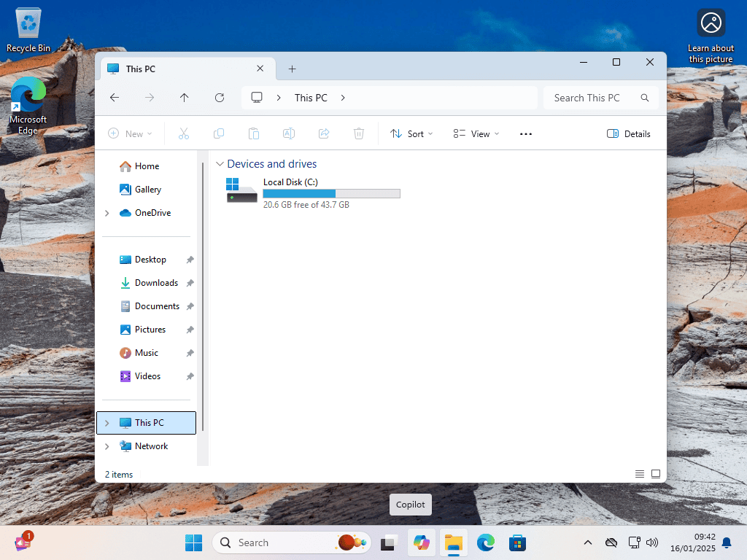Paste from clipboard using toolbar icon
The width and height of the screenshot is (747, 560).
253,133
